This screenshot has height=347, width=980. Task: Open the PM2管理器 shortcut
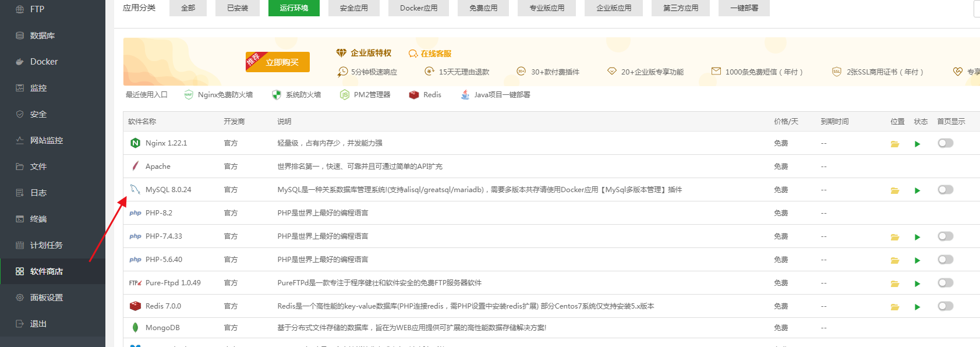click(x=365, y=95)
